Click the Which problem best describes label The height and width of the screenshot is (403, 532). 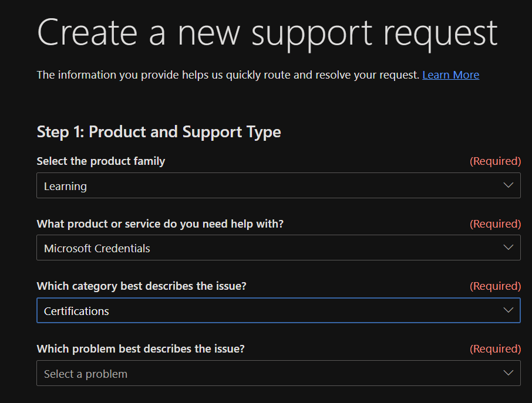[x=140, y=349]
